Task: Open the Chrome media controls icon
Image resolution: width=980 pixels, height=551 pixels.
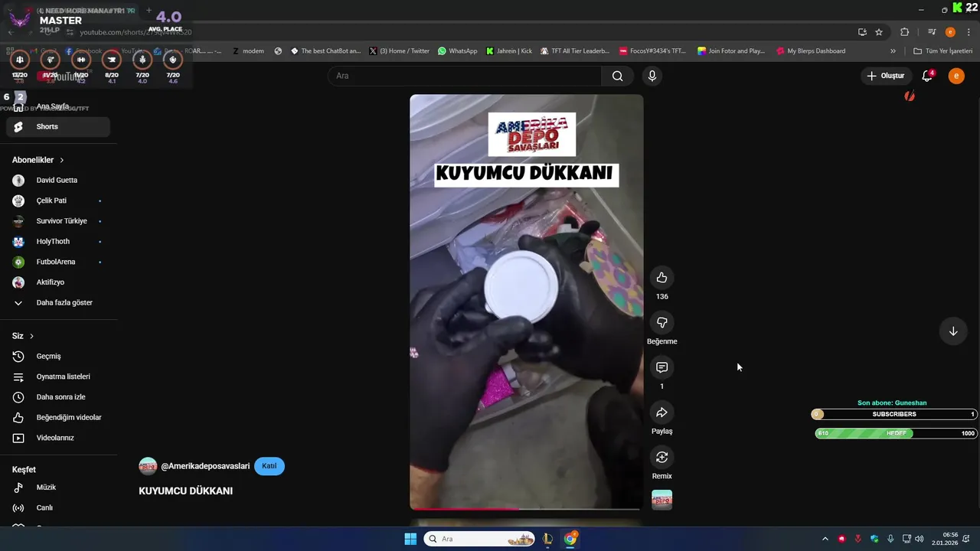Action: click(x=932, y=32)
